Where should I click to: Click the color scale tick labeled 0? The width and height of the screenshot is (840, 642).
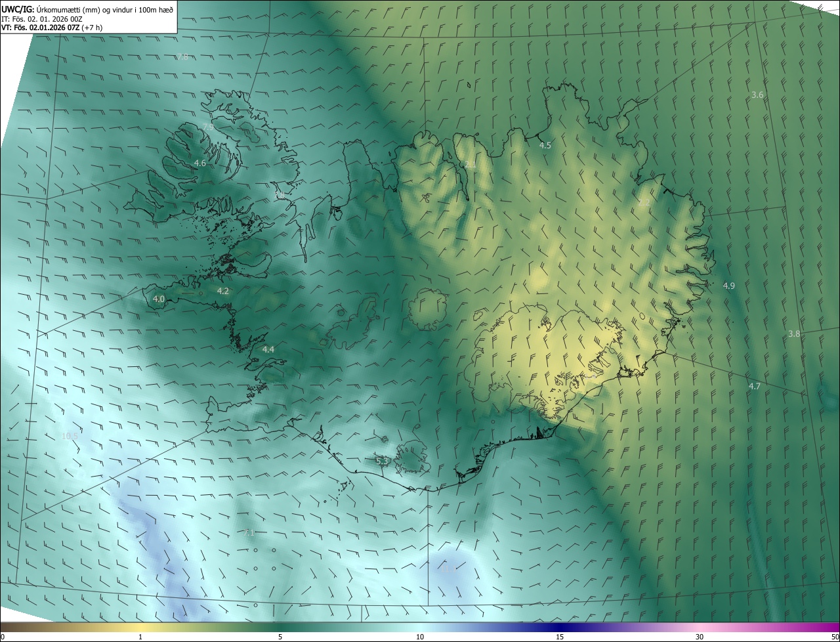click(3, 637)
